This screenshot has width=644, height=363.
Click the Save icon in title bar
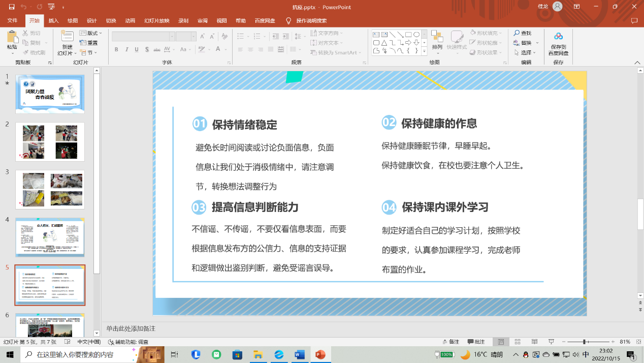pyautogui.click(x=12, y=7)
